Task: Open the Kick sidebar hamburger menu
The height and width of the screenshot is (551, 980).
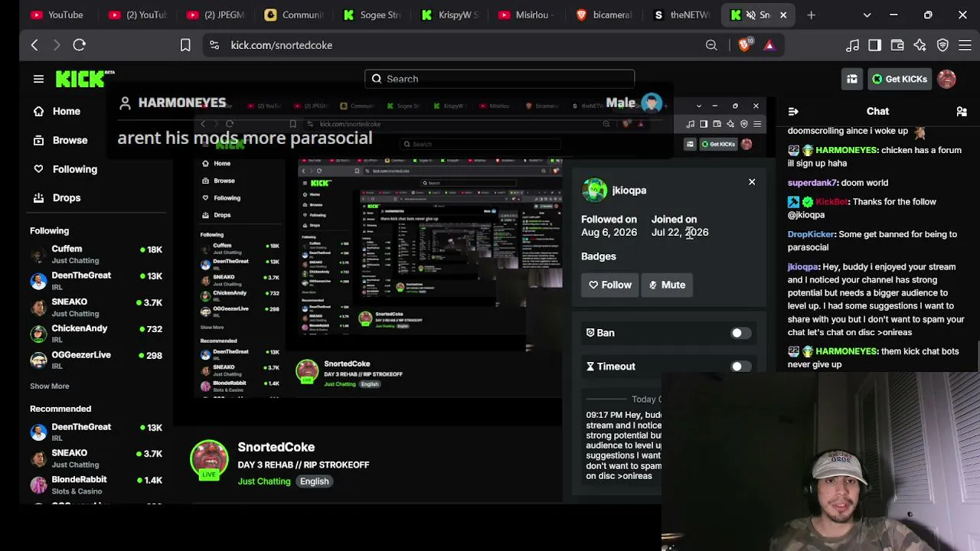Action: click(x=38, y=79)
